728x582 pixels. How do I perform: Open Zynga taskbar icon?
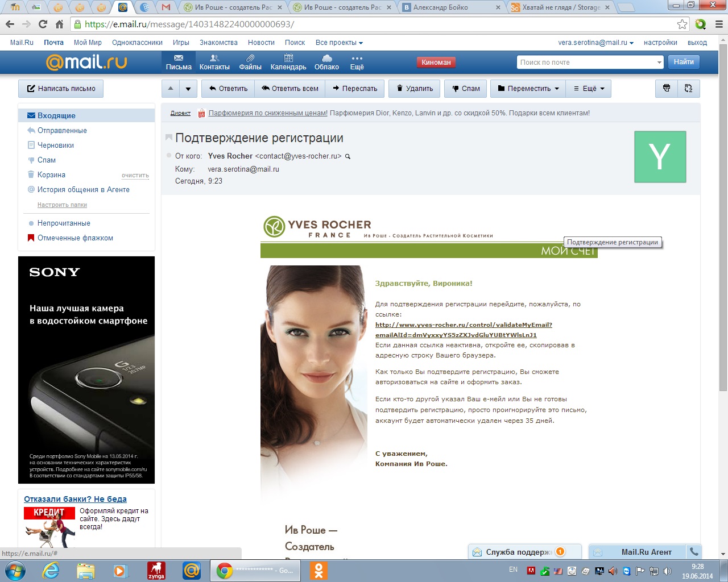(x=156, y=571)
